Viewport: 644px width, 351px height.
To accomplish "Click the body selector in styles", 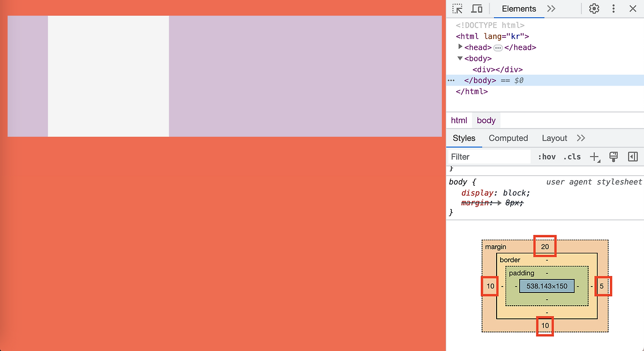I will coord(458,182).
